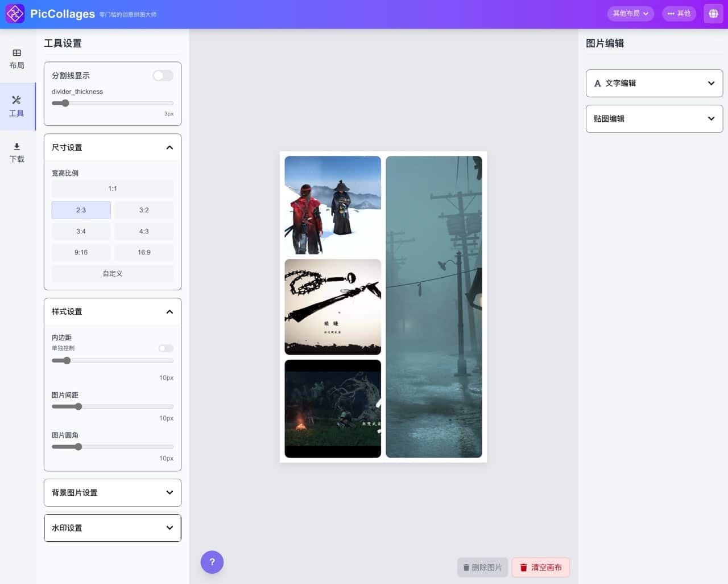Open the 其他 menu
The image size is (728, 584).
tap(679, 13)
